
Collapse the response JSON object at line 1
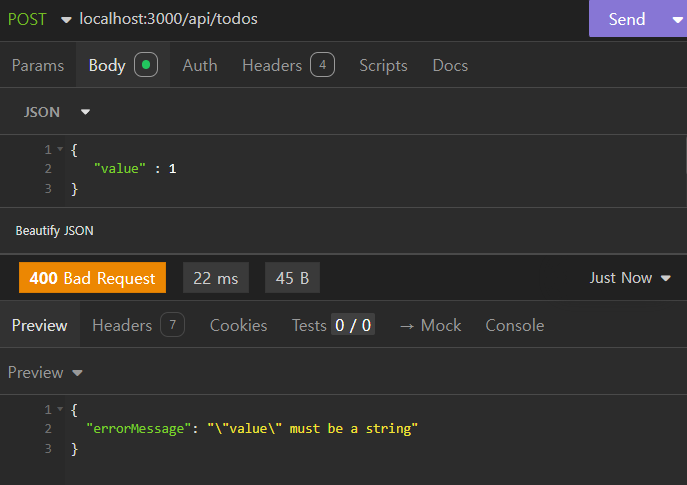click(x=60, y=409)
